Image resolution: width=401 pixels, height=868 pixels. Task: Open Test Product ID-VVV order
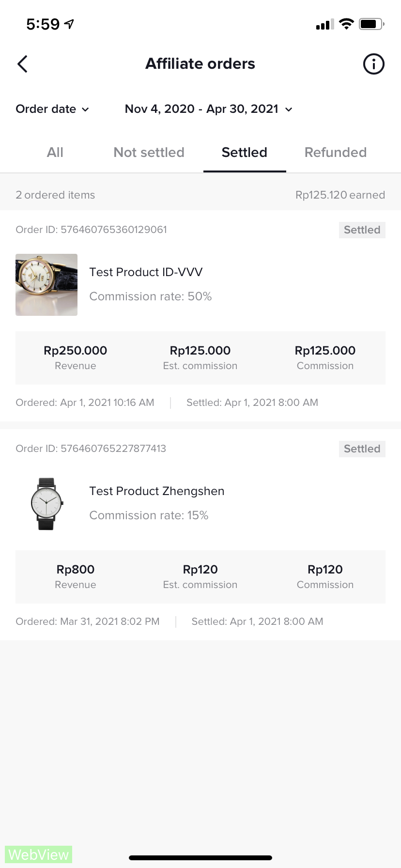[146, 272]
